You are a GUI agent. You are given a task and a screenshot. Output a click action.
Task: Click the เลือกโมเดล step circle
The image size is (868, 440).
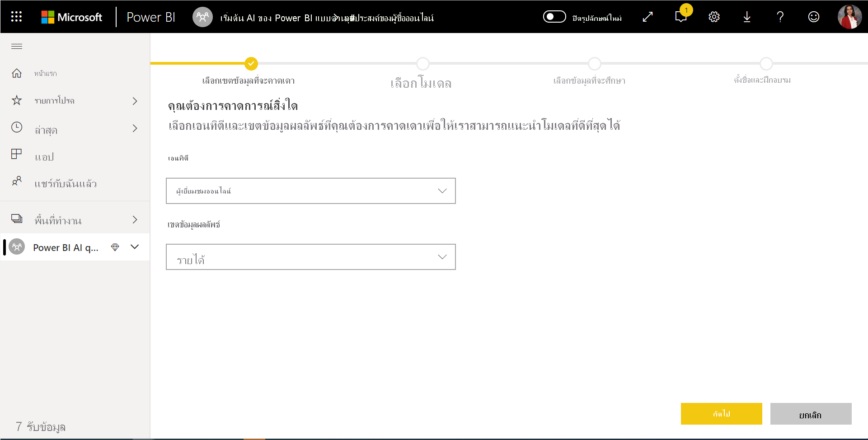[x=423, y=64]
